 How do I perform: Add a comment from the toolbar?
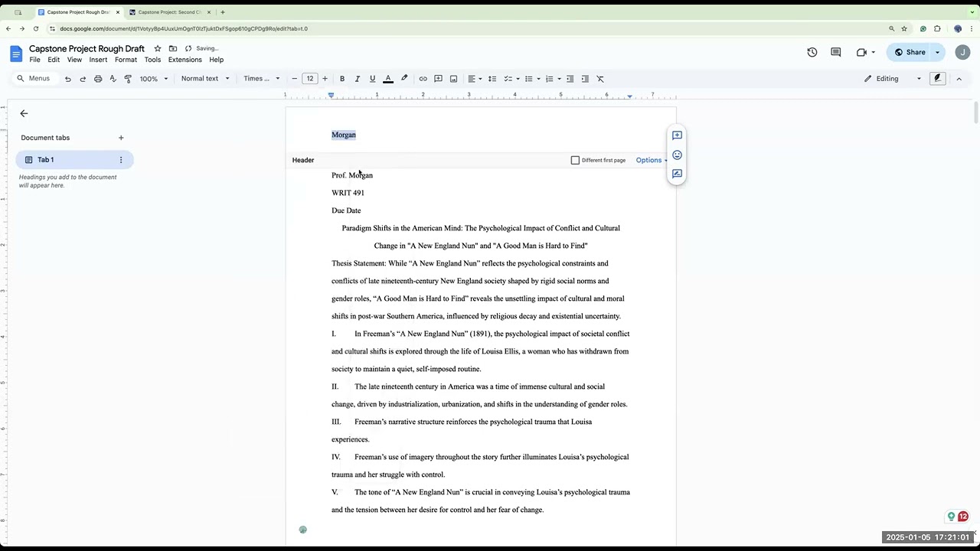point(438,79)
